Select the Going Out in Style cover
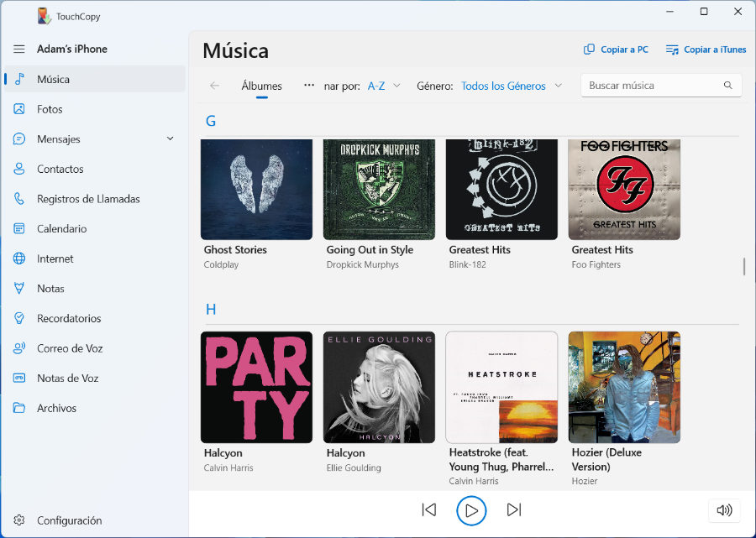Image resolution: width=756 pixels, height=538 pixels. click(x=379, y=190)
